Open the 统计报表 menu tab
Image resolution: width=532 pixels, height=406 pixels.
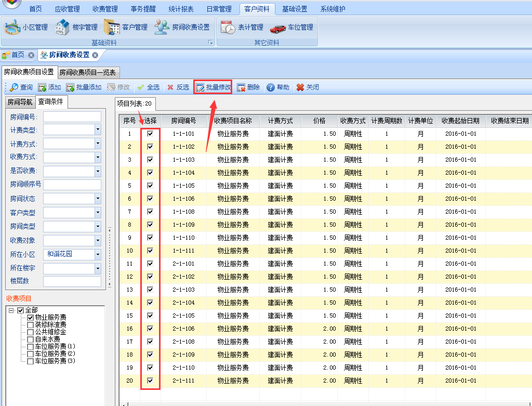(181, 9)
